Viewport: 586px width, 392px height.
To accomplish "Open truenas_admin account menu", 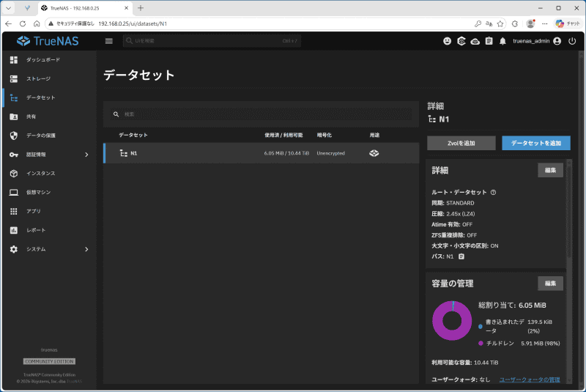I will tap(537, 41).
